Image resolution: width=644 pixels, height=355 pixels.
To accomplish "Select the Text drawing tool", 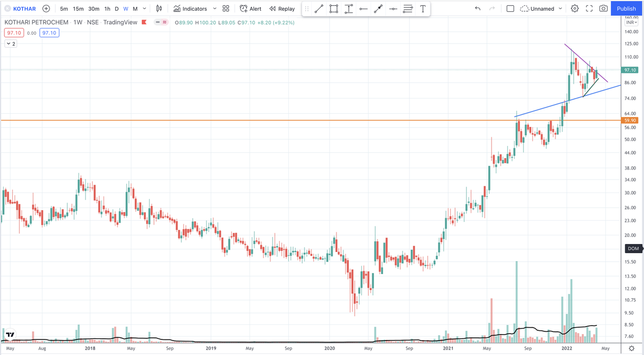I will [x=423, y=9].
